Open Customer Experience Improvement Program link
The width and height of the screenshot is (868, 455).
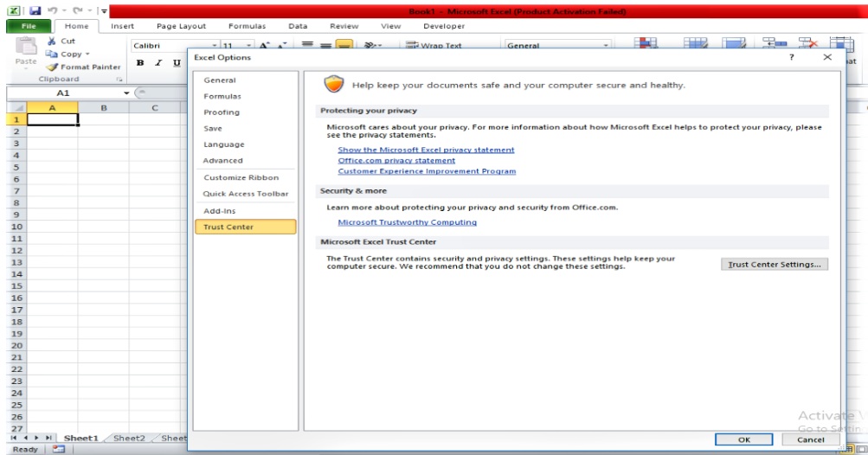427,171
